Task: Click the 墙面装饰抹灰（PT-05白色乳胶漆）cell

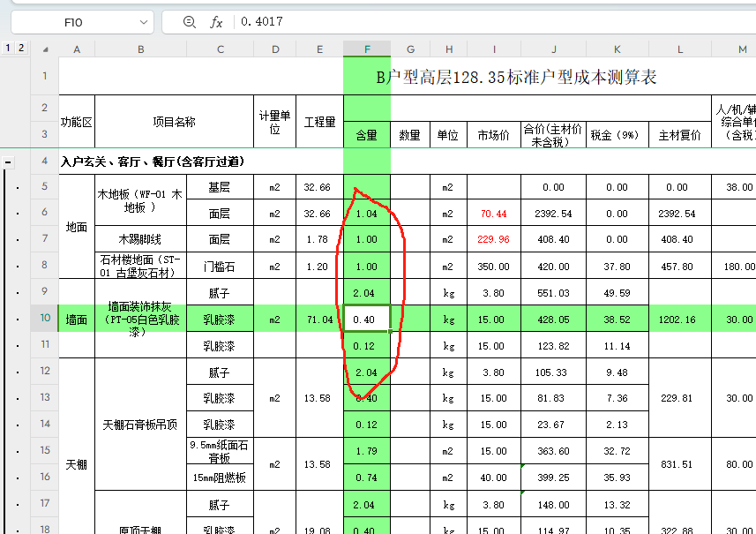Action: click(x=140, y=319)
